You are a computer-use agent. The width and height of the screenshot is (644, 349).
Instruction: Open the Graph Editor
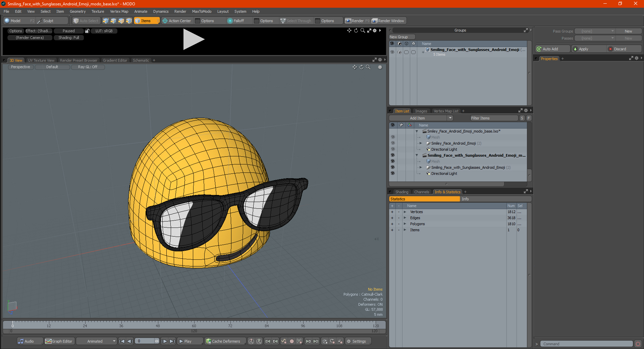(59, 341)
